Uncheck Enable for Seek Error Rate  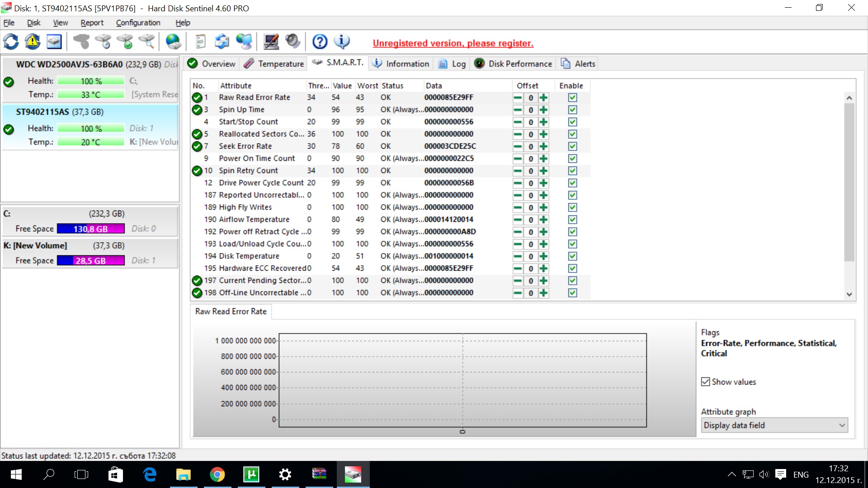(x=572, y=146)
